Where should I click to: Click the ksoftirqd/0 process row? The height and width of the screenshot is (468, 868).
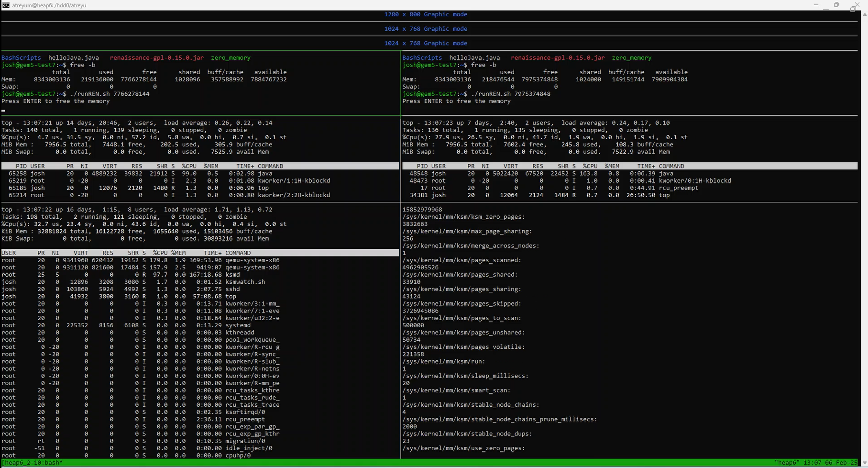click(x=200, y=412)
